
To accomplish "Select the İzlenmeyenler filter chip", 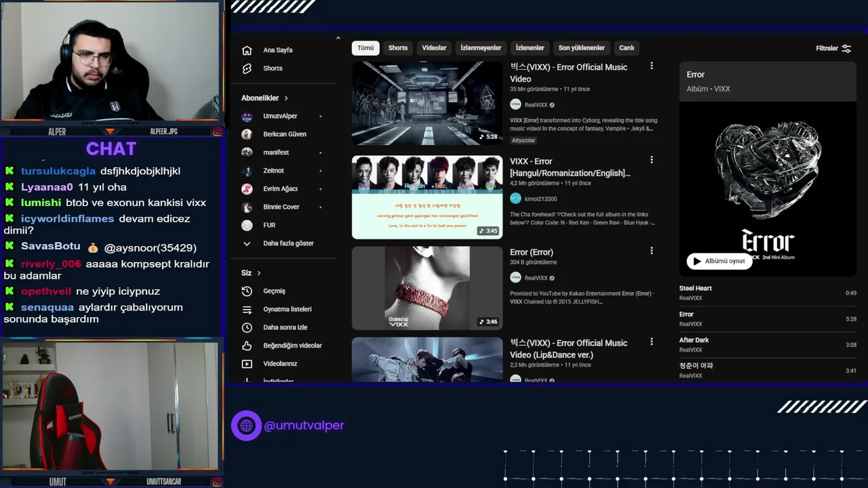I will pos(481,48).
